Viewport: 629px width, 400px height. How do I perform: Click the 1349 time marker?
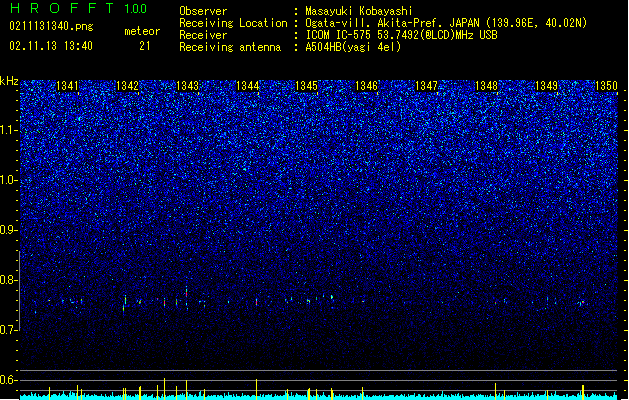546,86
